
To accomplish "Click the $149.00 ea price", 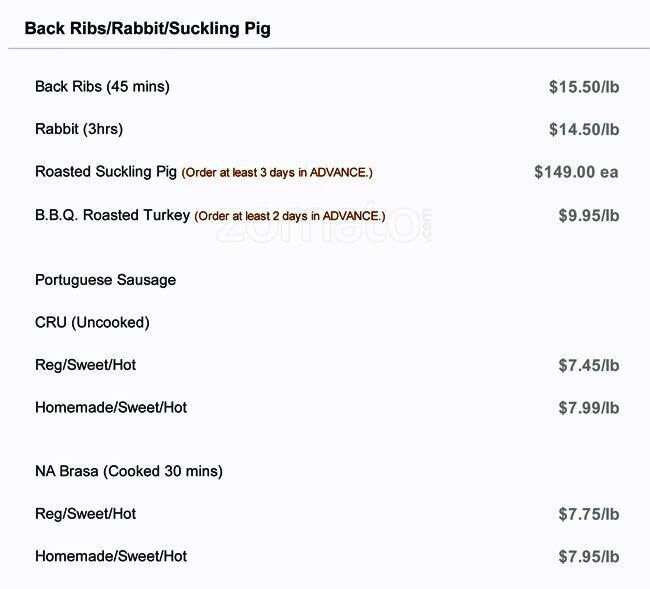I will pos(576,172).
